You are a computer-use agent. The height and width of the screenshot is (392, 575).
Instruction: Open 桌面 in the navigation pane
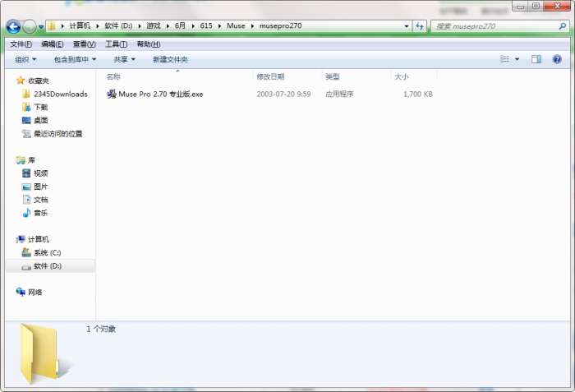click(41, 120)
